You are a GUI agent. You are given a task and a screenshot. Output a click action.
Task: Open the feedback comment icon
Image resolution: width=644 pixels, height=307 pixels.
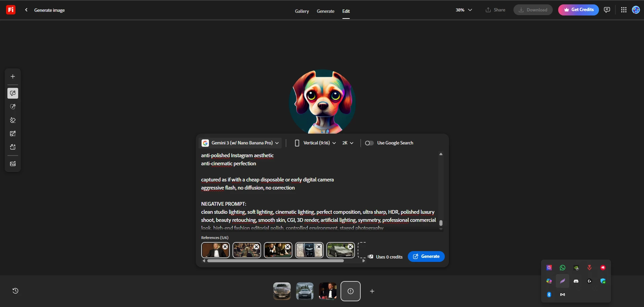pos(607,10)
